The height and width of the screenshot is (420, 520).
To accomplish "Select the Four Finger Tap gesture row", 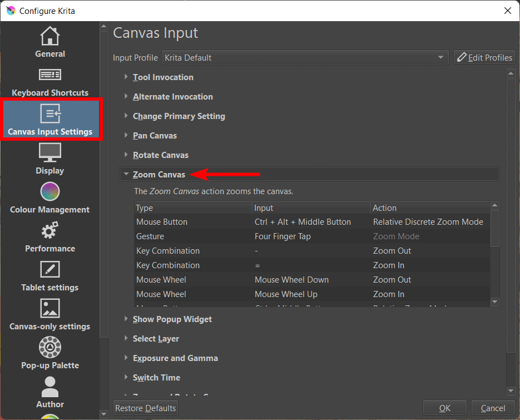I will 278,236.
